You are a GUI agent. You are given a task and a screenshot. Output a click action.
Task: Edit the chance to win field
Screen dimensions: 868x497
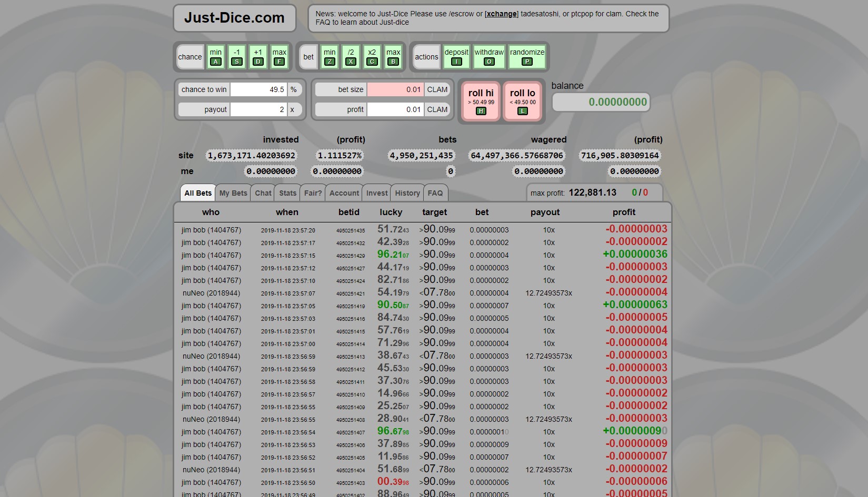(x=258, y=89)
